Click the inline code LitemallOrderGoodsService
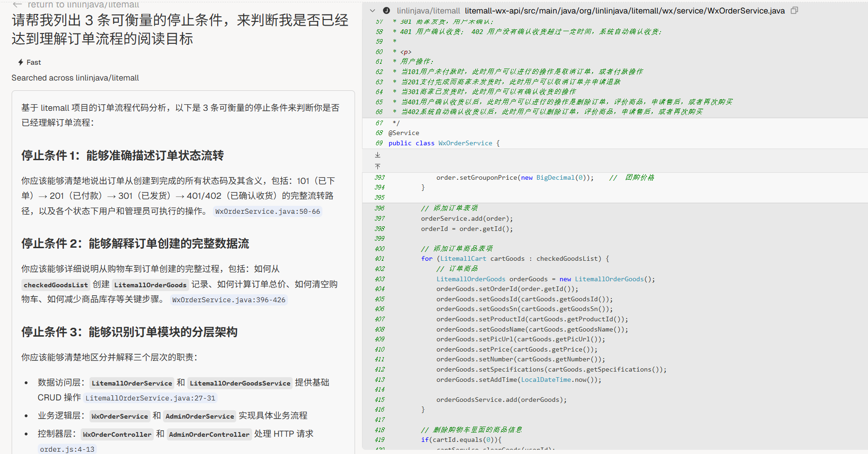 coord(240,383)
